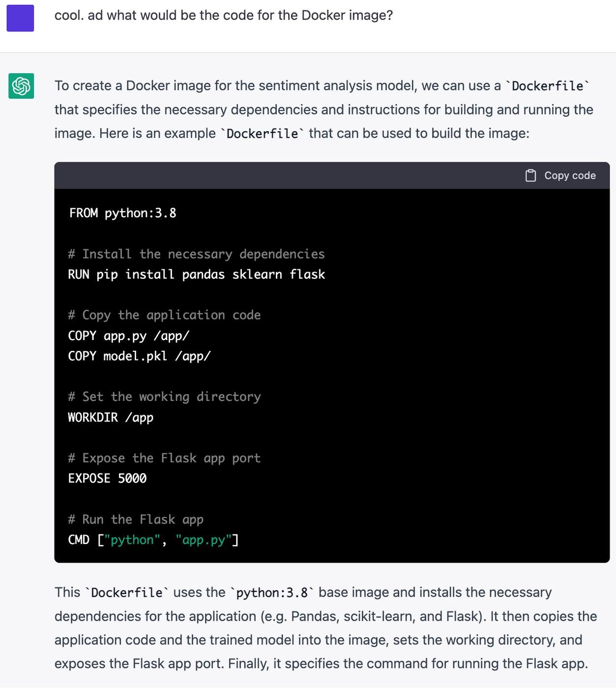The image size is (616, 688).
Task: Click the FROM python:3.8 code line
Action: click(122, 213)
